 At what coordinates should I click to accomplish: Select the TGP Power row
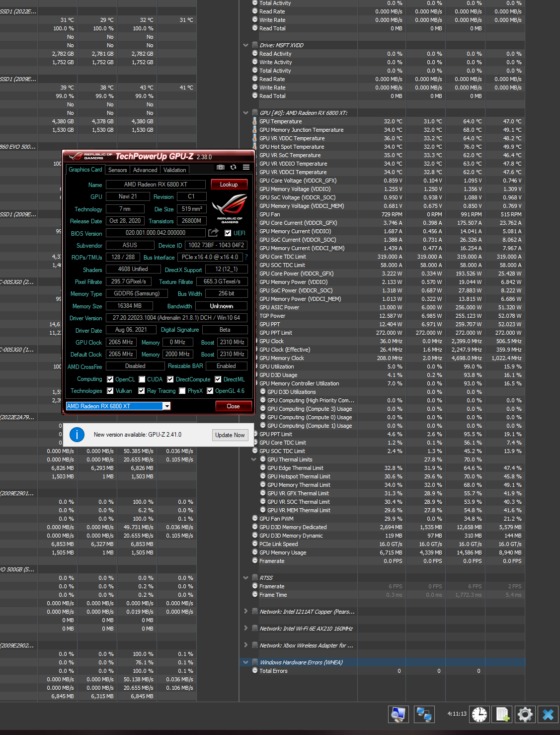(x=388, y=316)
